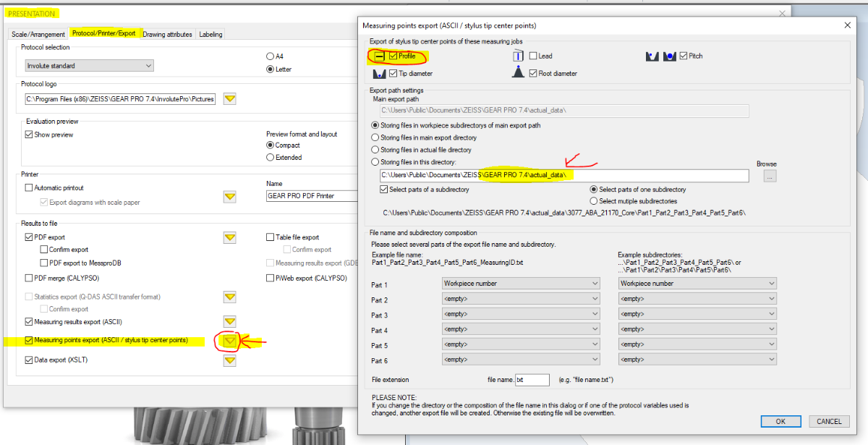Uncheck Show preview checkbox
Image resolution: width=868 pixels, height=445 pixels.
(x=29, y=135)
